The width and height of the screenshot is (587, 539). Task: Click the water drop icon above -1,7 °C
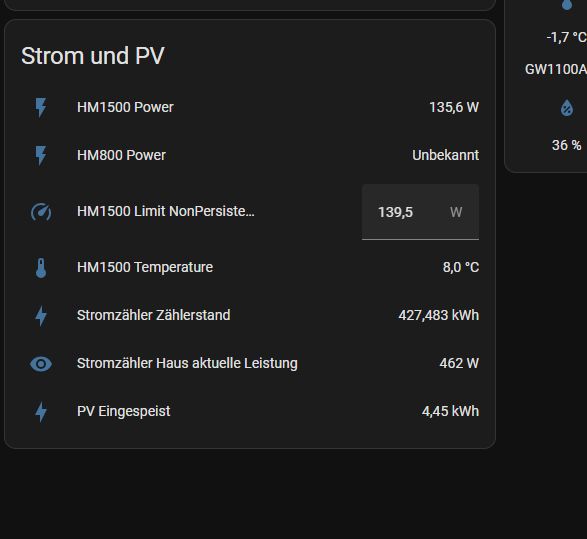[x=567, y=4]
